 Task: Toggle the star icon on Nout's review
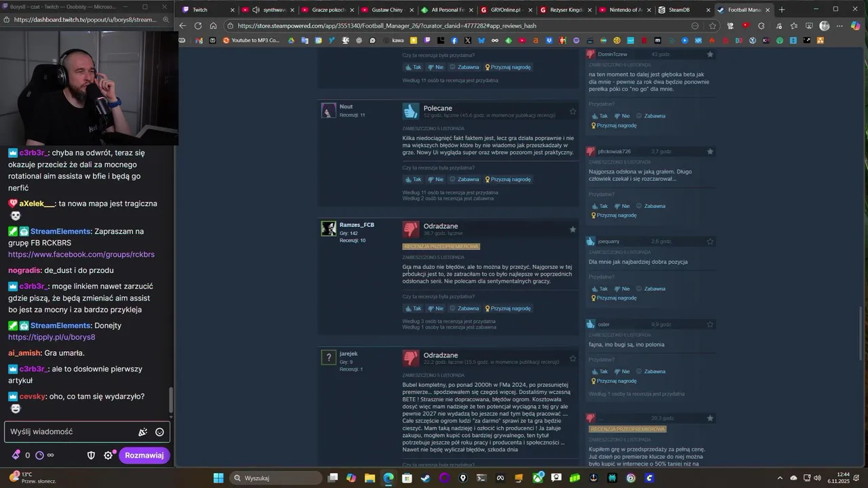(x=573, y=111)
